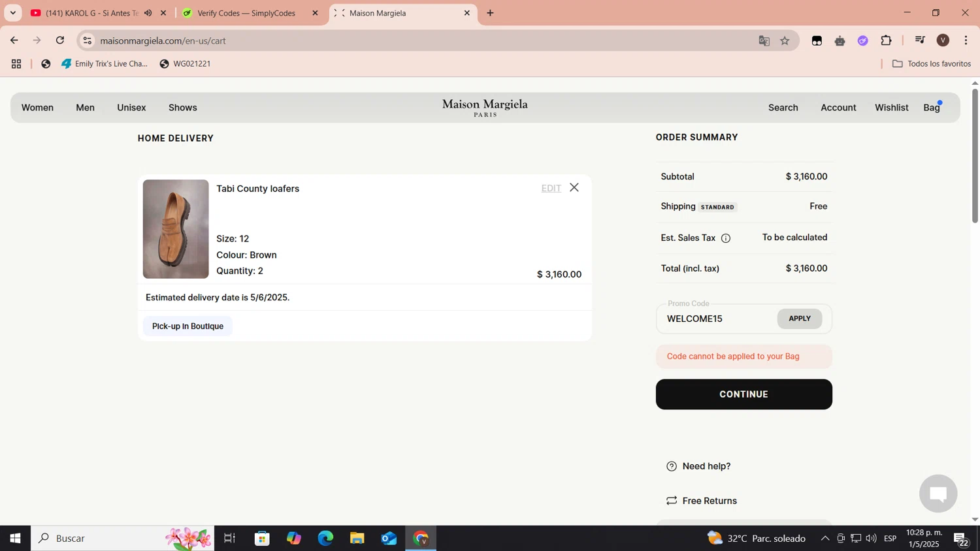Image resolution: width=980 pixels, height=551 pixels.
Task: Switch to Verify Codes SimplyCodes tab
Action: coord(245,13)
